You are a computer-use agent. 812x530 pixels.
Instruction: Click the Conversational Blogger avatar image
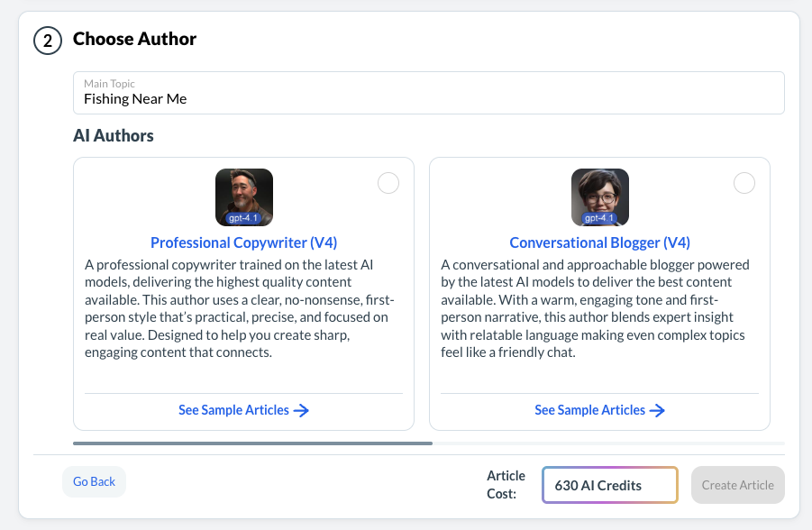(x=599, y=196)
